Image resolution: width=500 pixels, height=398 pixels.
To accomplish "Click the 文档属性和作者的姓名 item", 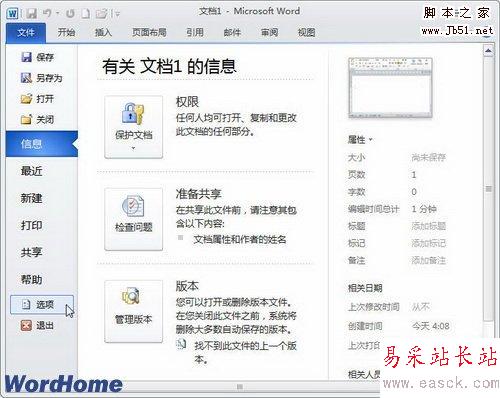I will [x=240, y=239].
